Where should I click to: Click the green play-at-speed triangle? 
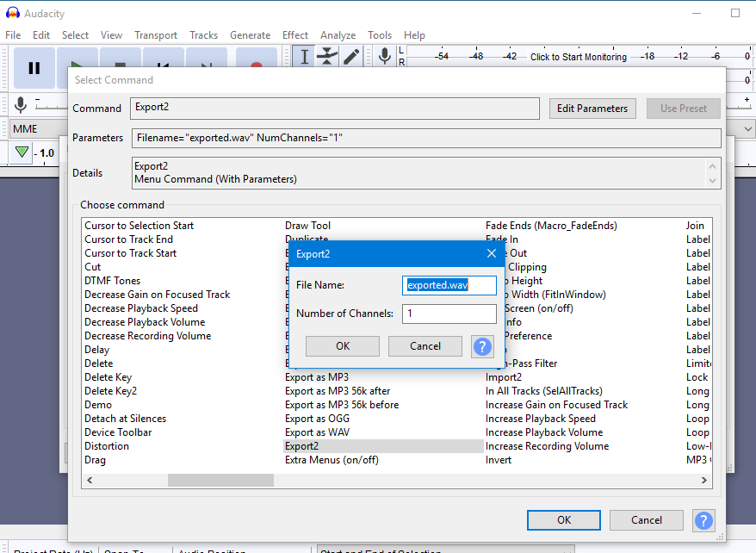(22, 152)
